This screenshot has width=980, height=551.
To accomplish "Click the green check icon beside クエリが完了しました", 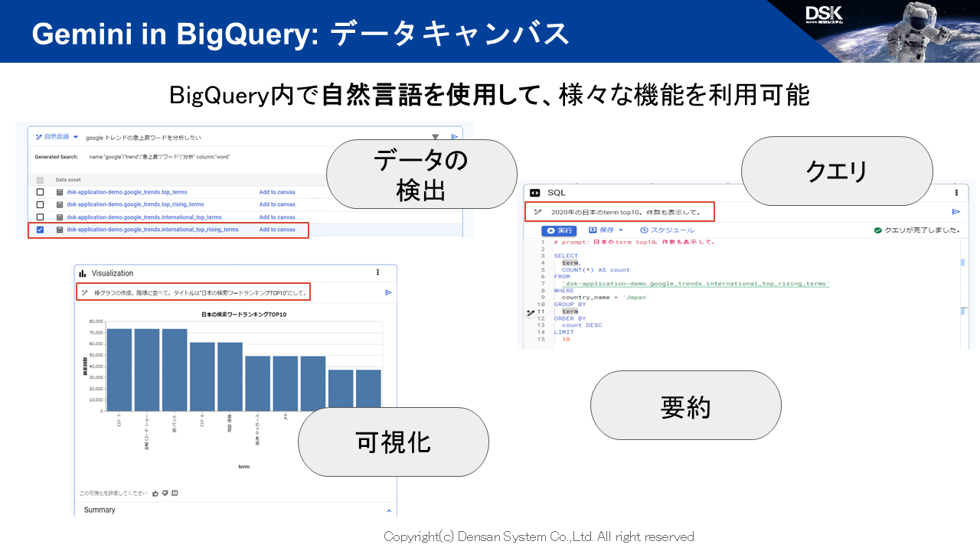I will (x=878, y=230).
